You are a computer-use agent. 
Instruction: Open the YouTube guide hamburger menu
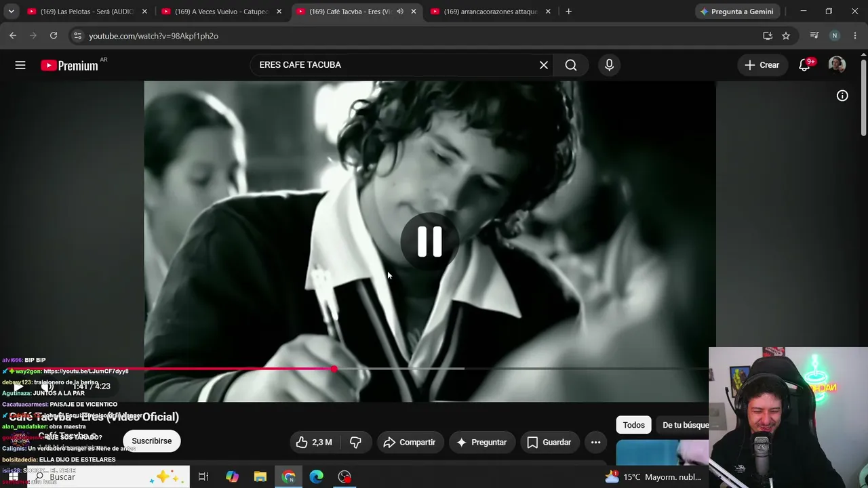[x=20, y=65]
